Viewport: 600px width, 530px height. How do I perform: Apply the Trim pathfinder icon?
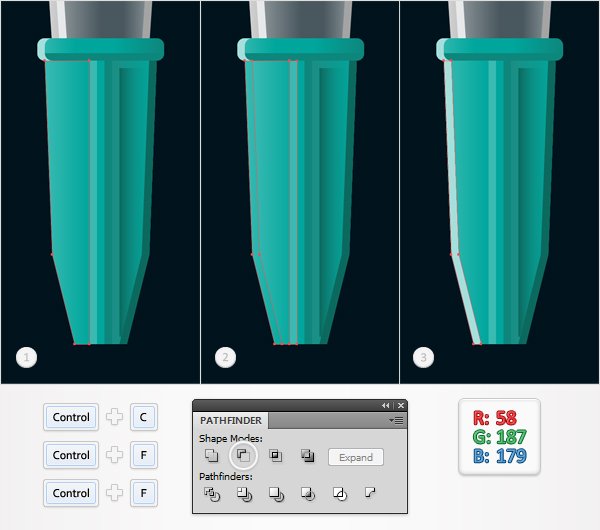coord(244,494)
